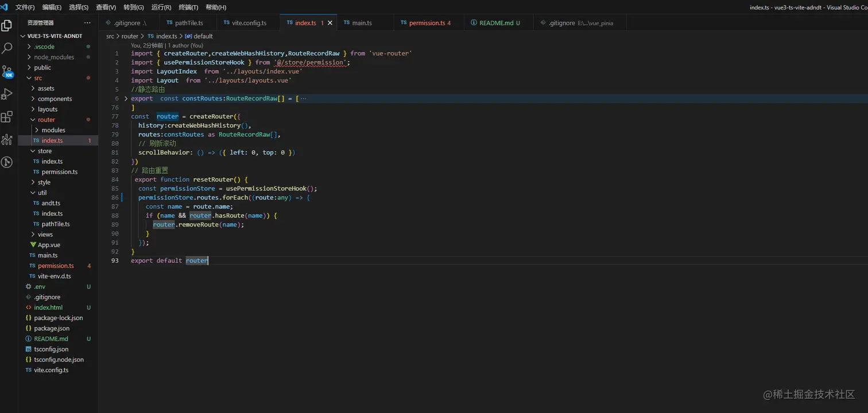Click the circular git graph icon in activity bar

point(7,162)
